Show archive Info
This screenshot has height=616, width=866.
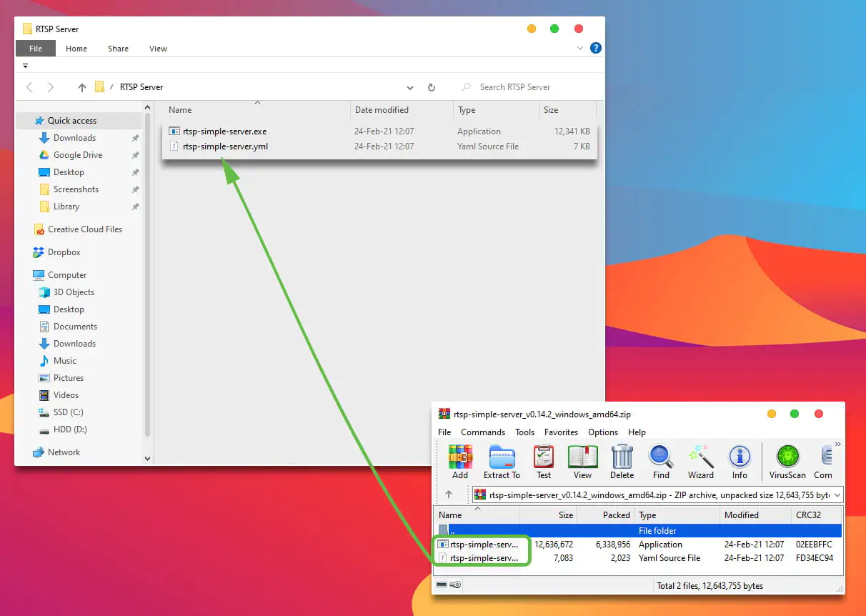[x=740, y=462]
